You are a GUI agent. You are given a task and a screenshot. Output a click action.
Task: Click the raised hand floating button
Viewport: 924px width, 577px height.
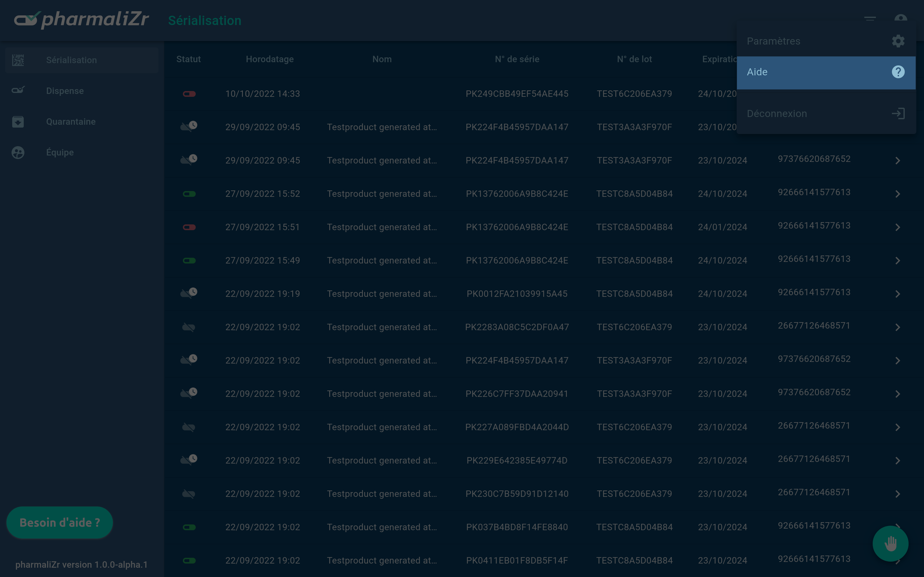click(x=890, y=543)
